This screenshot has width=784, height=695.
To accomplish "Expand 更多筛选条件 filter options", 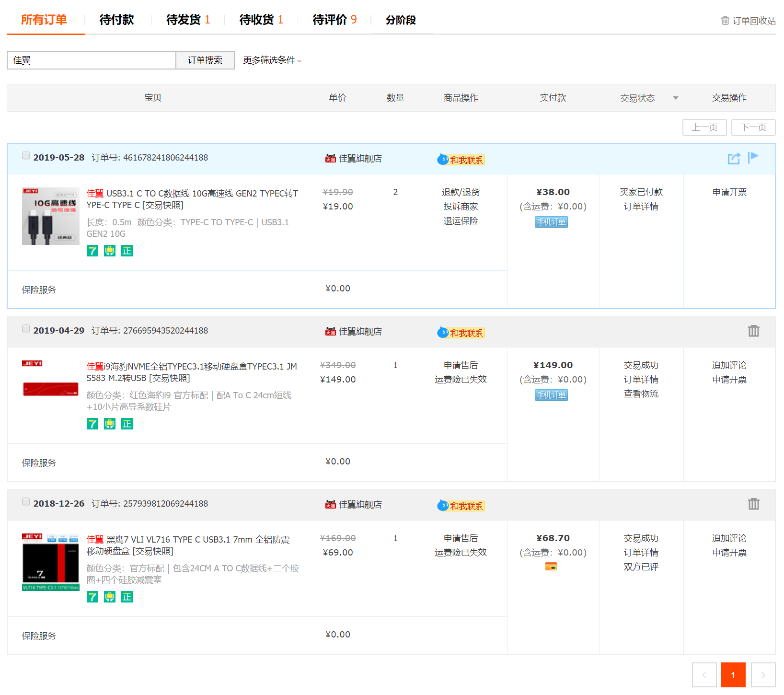I will point(272,60).
